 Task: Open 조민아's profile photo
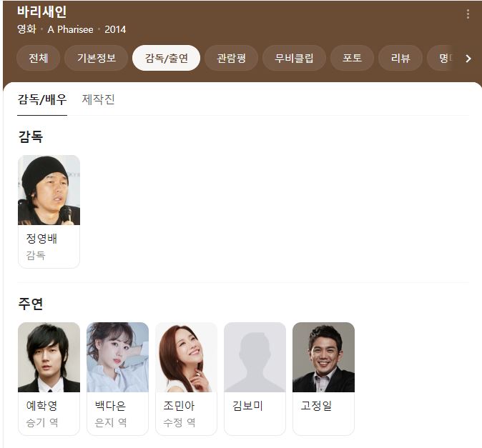[186, 357]
